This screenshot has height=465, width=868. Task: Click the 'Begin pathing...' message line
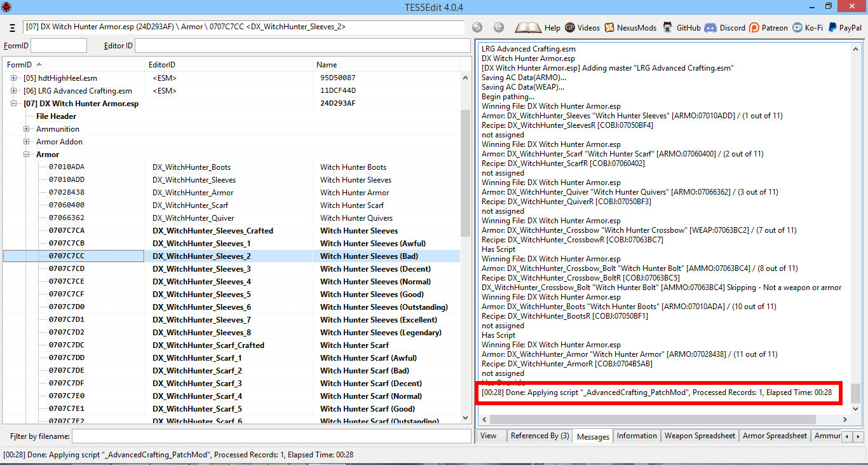508,97
